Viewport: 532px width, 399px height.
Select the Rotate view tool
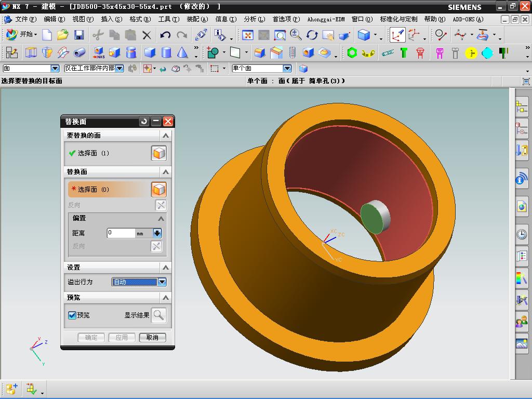pyautogui.click(x=312, y=35)
